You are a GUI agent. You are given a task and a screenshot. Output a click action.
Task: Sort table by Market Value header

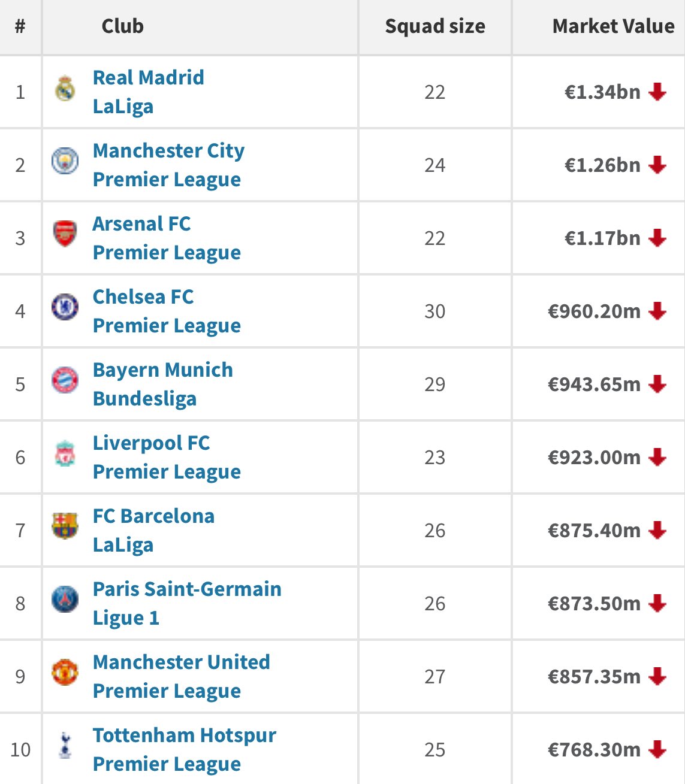coord(613,26)
